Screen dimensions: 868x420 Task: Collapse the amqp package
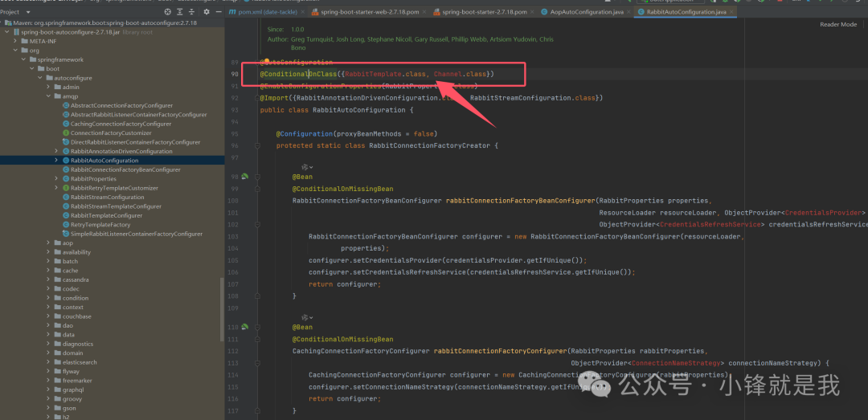pos(48,96)
